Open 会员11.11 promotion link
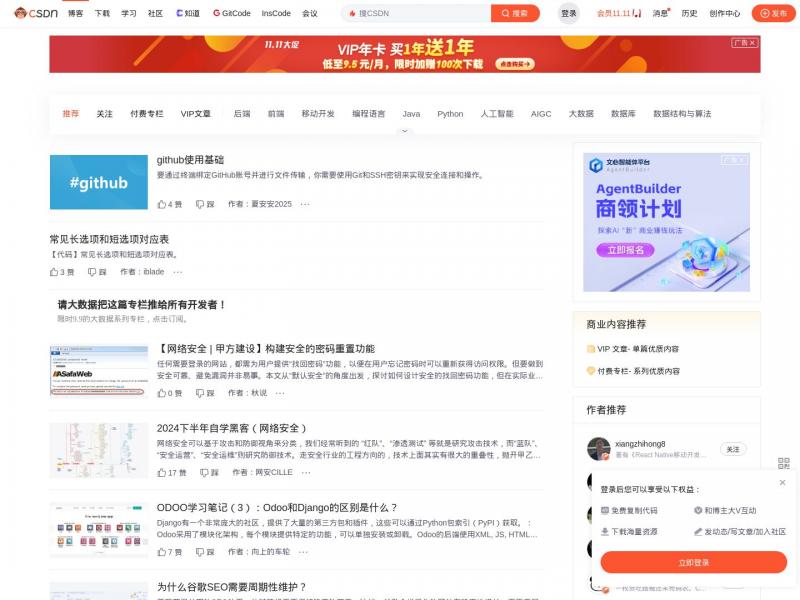Viewport: 800px width, 600px height. click(x=619, y=13)
